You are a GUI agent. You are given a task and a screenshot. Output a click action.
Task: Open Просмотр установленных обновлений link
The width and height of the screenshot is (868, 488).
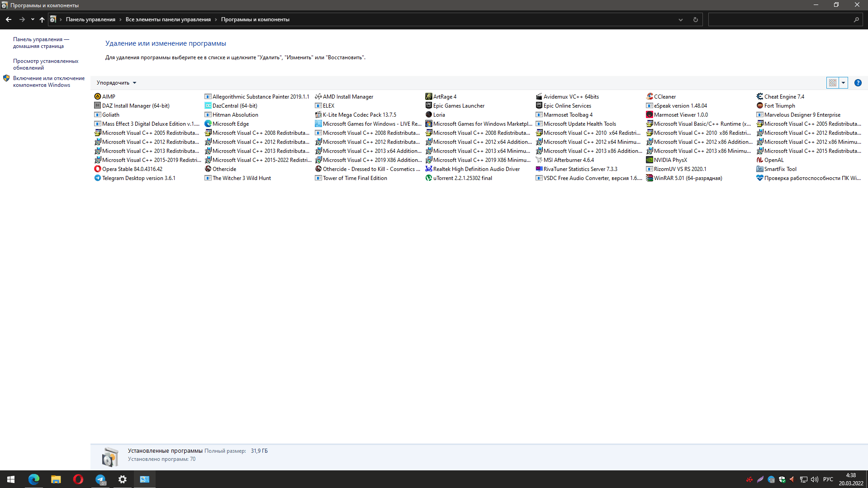pyautogui.click(x=45, y=64)
